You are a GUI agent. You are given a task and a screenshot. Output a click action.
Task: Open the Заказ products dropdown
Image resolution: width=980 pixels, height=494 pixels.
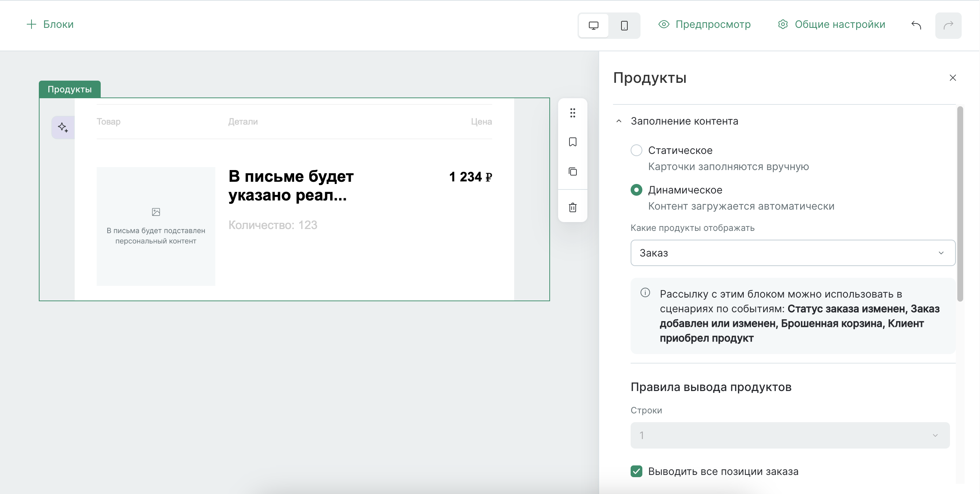[x=792, y=253]
